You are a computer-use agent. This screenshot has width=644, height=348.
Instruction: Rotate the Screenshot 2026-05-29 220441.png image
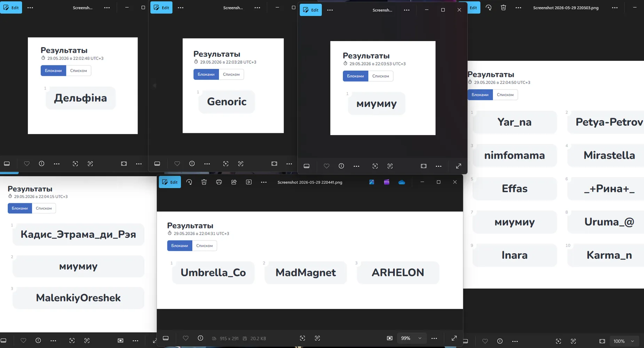click(x=189, y=182)
